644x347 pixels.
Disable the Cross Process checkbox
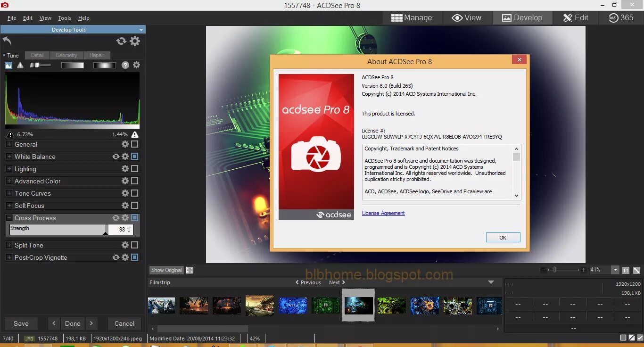tap(135, 218)
